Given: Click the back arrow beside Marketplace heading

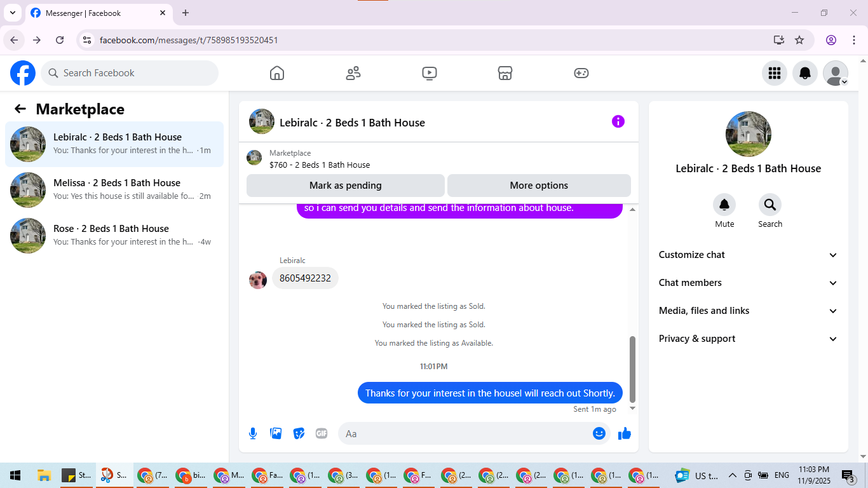Looking at the screenshot, I should pyautogui.click(x=20, y=109).
